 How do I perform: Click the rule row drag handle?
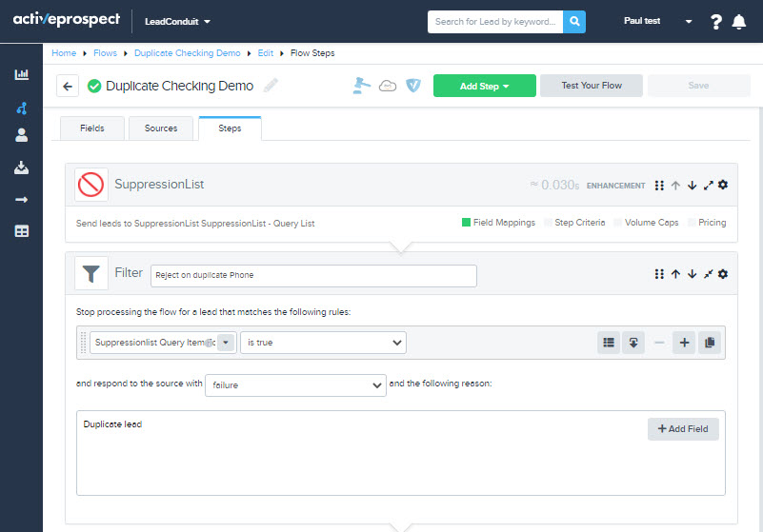(x=83, y=343)
